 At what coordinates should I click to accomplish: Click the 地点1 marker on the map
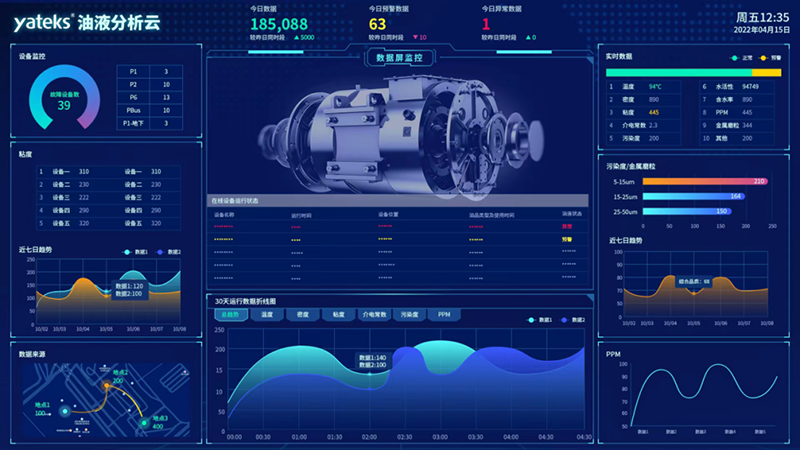tap(64, 409)
